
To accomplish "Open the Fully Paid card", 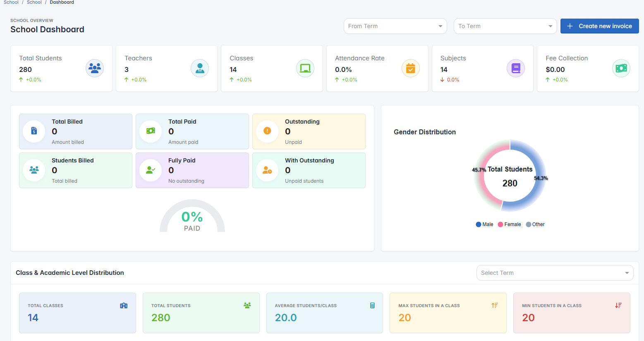I will pyautogui.click(x=192, y=170).
